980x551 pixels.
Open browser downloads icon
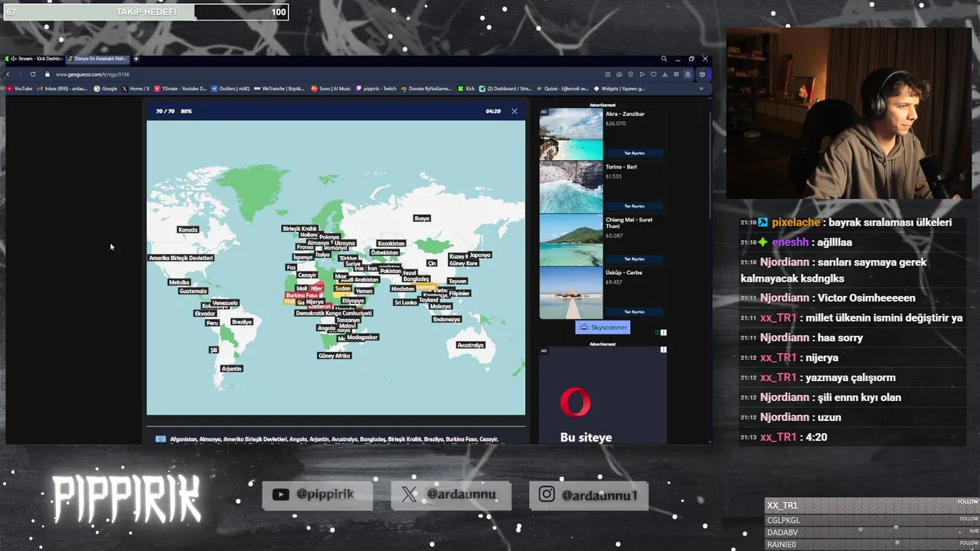click(x=665, y=74)
